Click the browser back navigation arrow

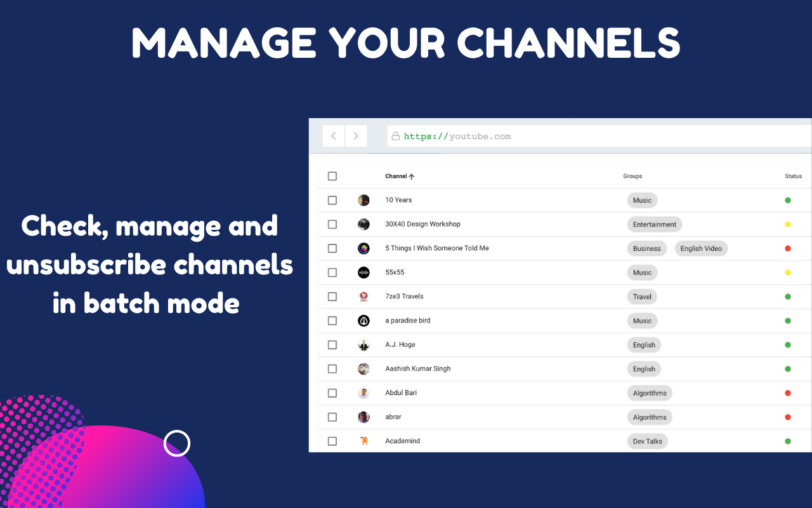pos(333,135)
